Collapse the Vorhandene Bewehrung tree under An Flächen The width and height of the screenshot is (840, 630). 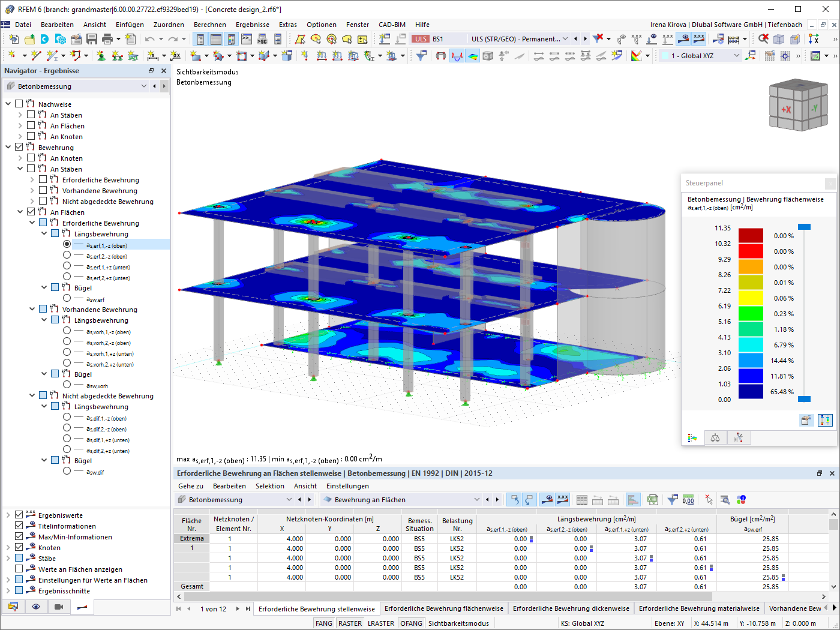32,309
